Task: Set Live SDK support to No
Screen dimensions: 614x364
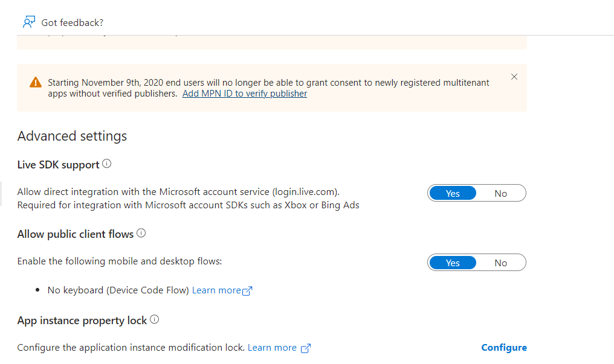Action: coord(500,193)
